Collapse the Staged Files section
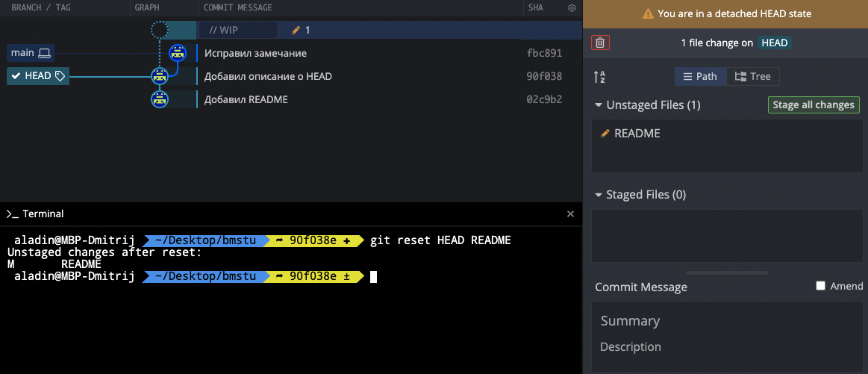Image resolution: width=868 pixels, height=374 pixels. (599, 195)
